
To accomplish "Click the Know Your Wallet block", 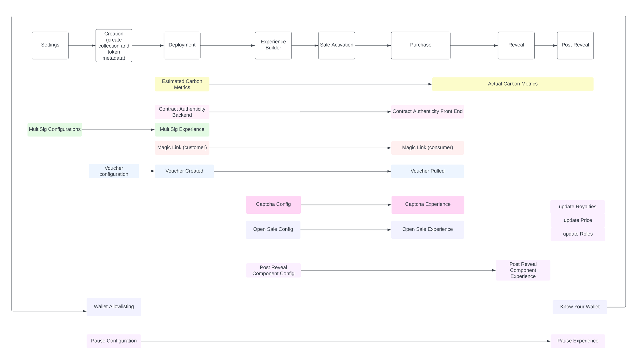I will tap(580, 307).
